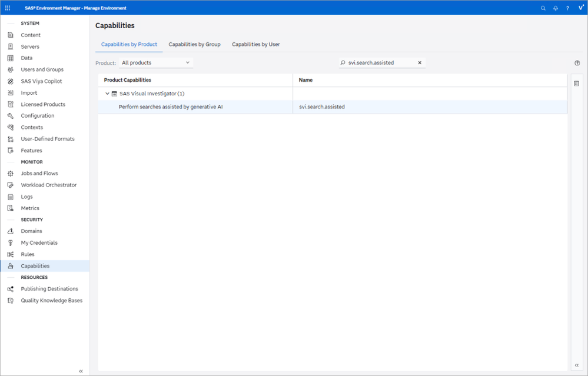The height and width of the screenshot is (376, 588).
Task: Open the help question mark in the top bar
Action: pos(568,8)
